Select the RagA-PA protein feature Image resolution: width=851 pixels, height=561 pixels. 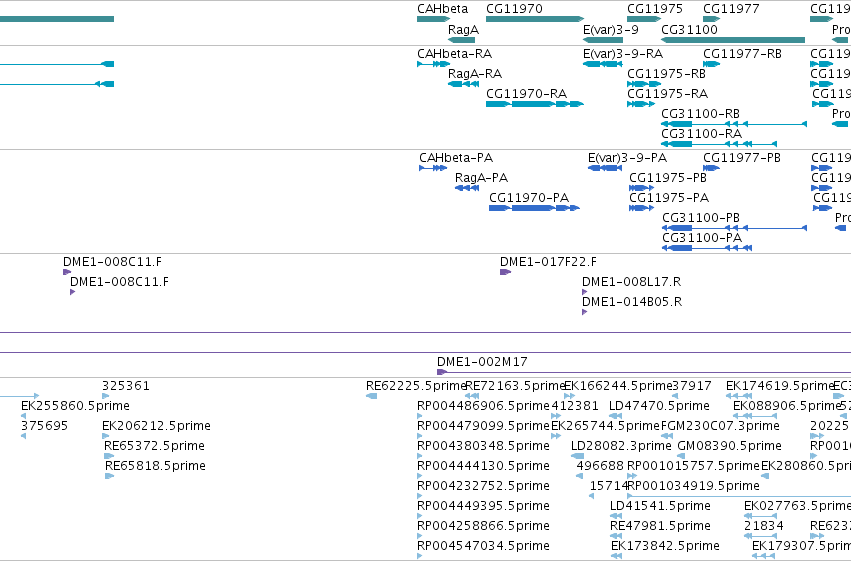pyautogui.click(x=467, y=188)
